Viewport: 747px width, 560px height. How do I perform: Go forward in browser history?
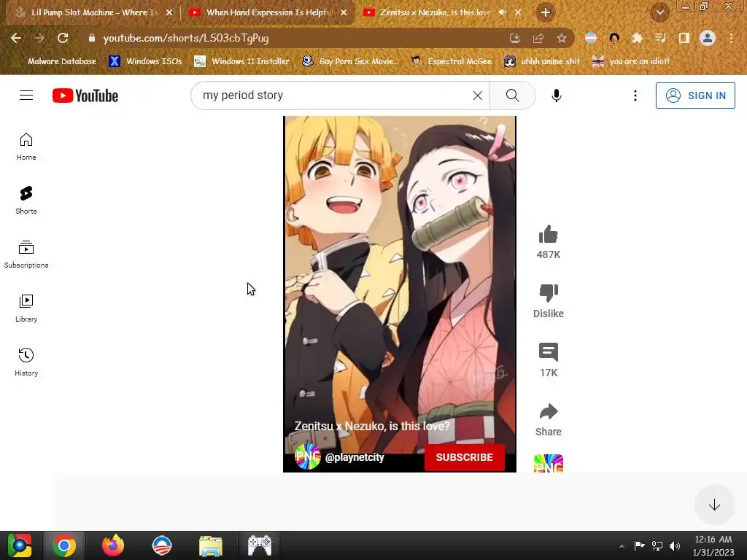tap(39, 38)
